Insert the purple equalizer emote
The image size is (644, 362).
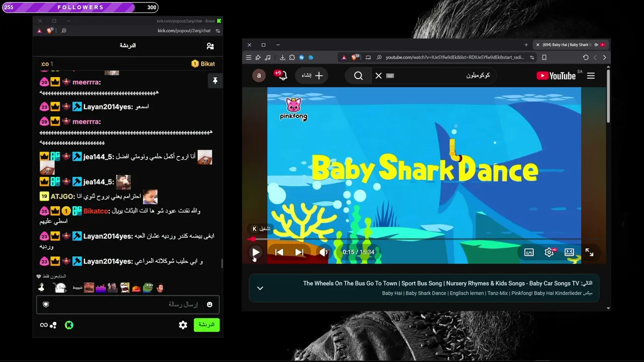coord(100,288)
